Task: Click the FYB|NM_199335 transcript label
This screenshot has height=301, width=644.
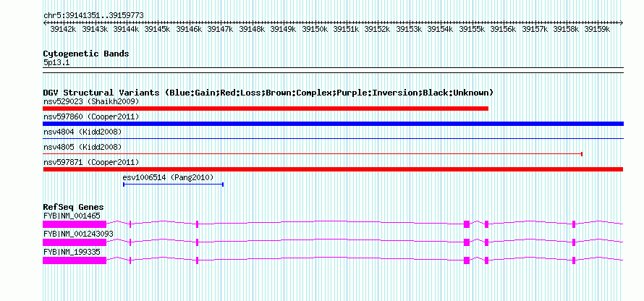Action: click(x=72, y=252)
